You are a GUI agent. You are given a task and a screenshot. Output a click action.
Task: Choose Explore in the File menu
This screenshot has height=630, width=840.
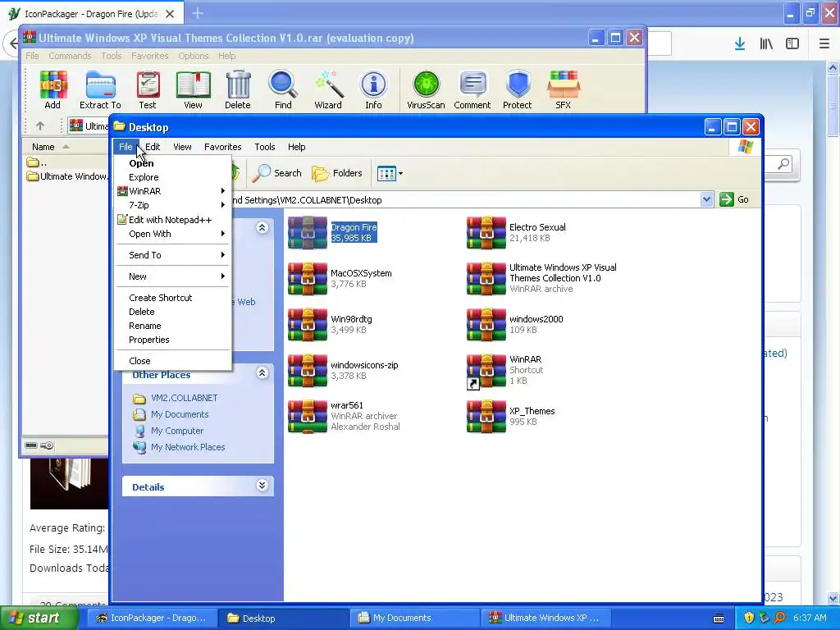click(x=172, y=177)
